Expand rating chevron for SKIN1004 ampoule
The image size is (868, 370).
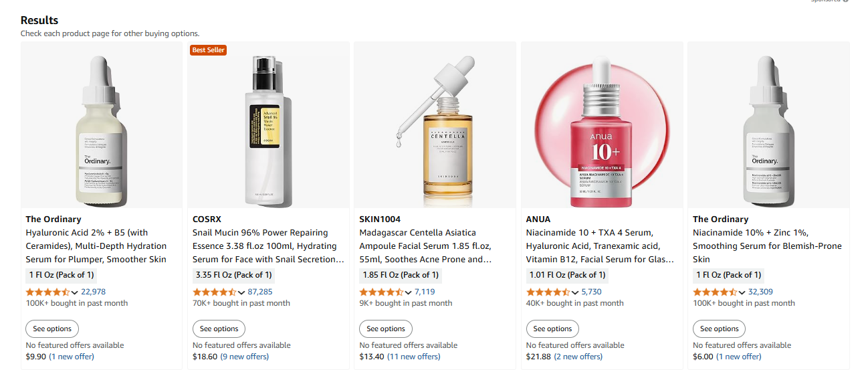point(408,292)
